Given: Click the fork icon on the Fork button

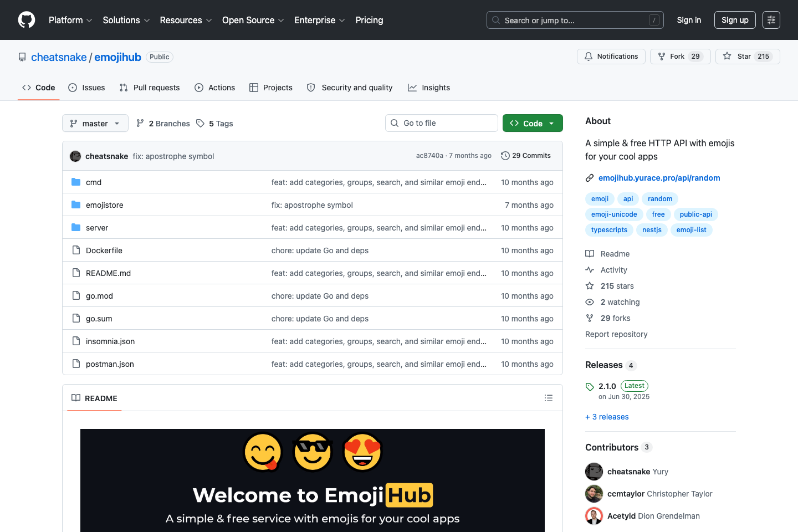Looking at the screenshot, I should point(661,56).
